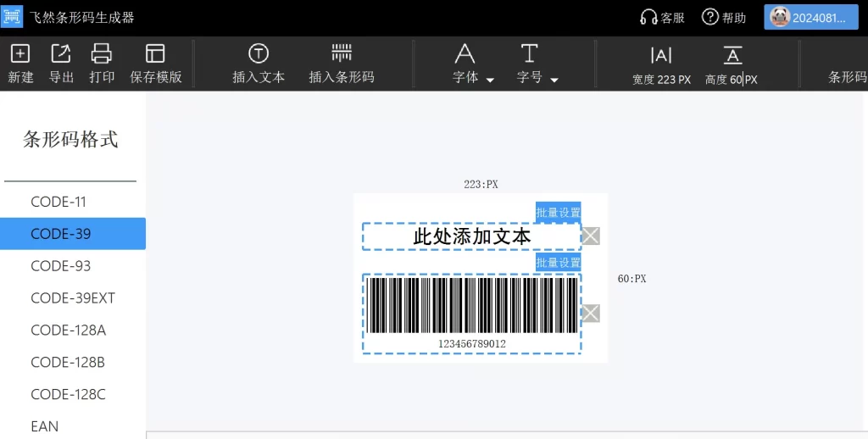Viewport: 868px width, 439px height.
Task: Select CODE-39EXT barcode format
Action: (x=73, y=297)
